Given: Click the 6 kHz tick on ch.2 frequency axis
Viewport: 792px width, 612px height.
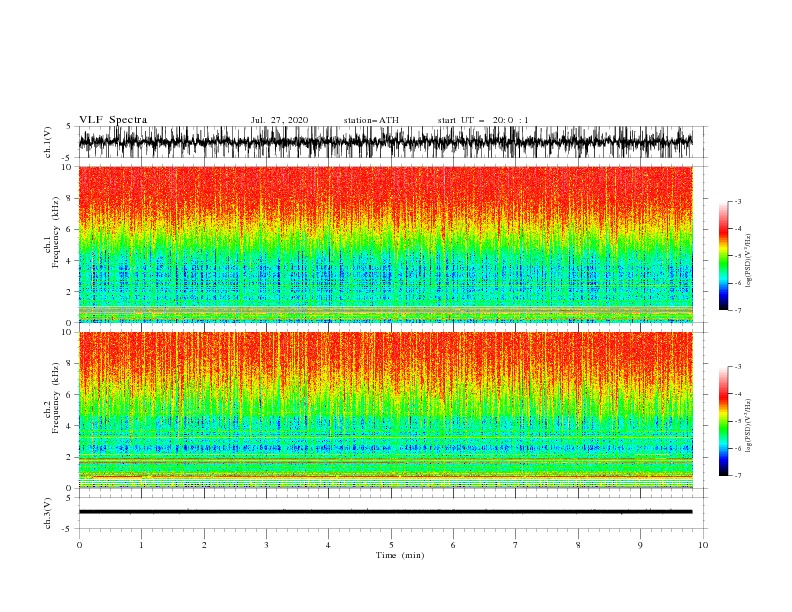Looking at the screenshot, I should (70, 395).
